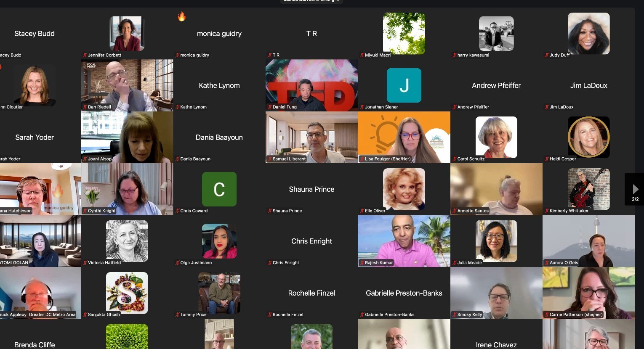Select Julia Meade's profile photo

coord(496,241)
